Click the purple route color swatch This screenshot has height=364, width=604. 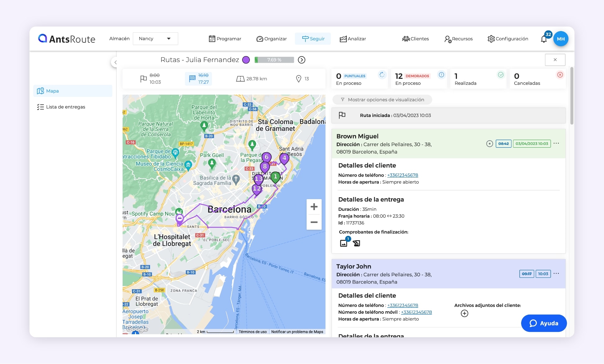coord(246,60)
